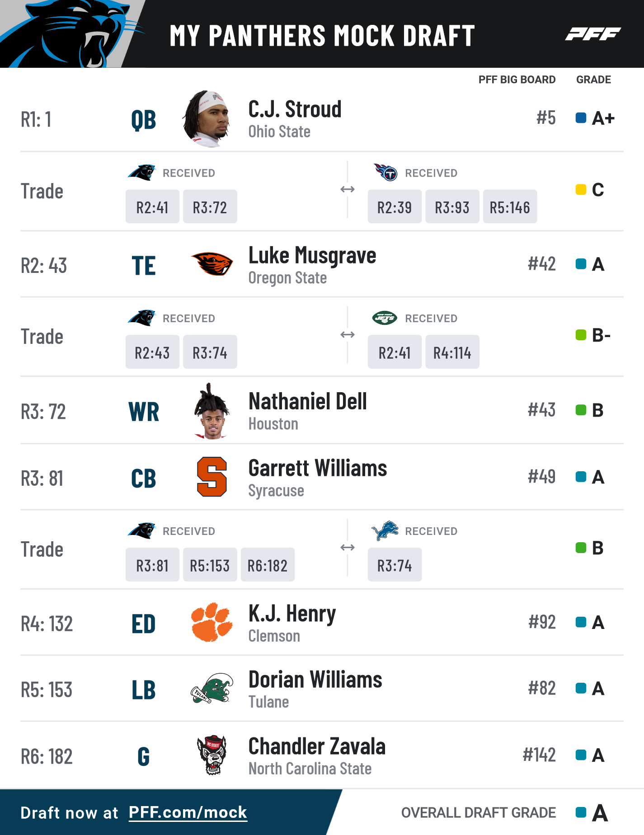This screenshot has width=644, height=835.
Task: Click the NC State wolf logo
Action: pyautogui.click(x=212, y=755)
